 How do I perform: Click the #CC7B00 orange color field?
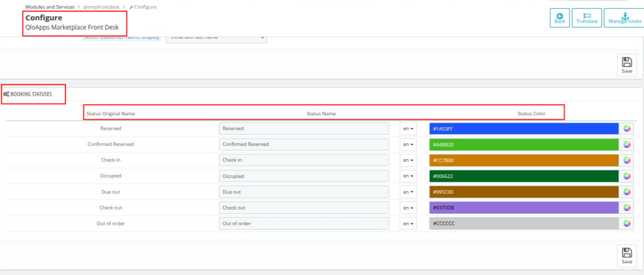524,160
